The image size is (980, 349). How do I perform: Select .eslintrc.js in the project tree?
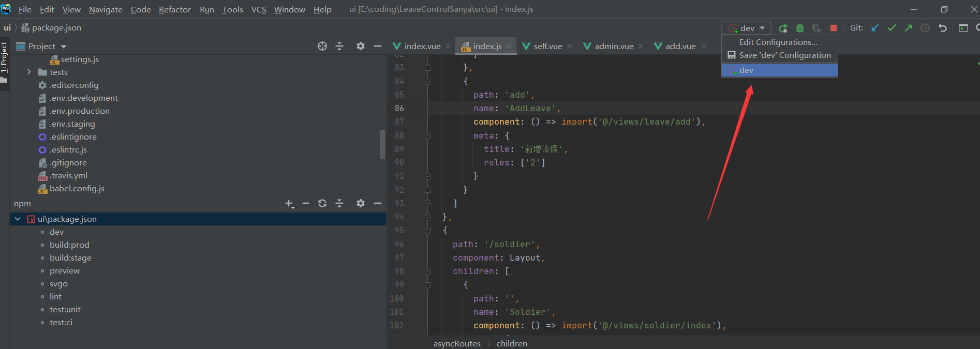[68, 149]
